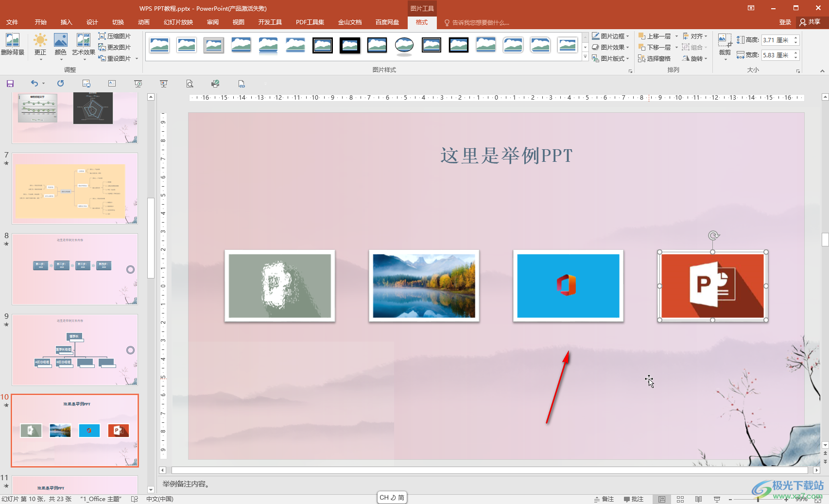Viewport: 829px width, 504px height.
Task: Select slide 7 thumbnail
Action: coord(75,189)
